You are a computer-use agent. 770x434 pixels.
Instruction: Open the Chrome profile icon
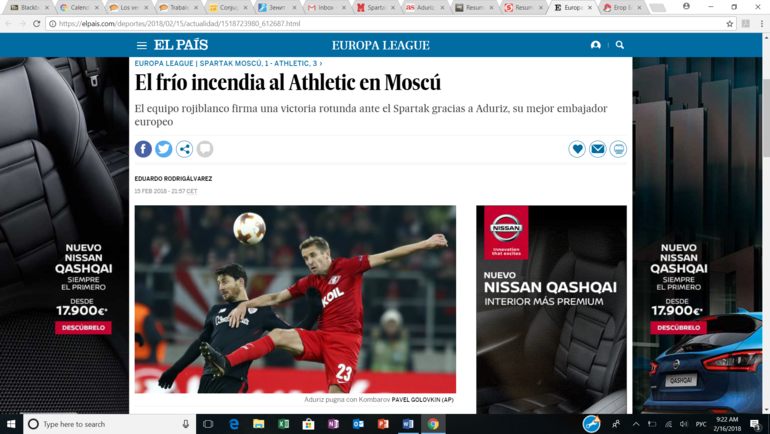[x=687, y=6]
